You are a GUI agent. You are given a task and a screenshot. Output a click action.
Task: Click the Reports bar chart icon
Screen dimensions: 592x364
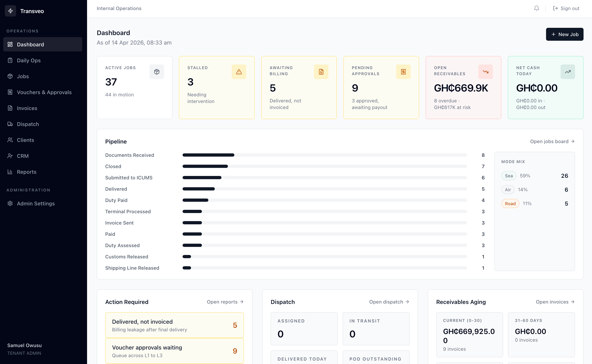(x=10, y=172)
